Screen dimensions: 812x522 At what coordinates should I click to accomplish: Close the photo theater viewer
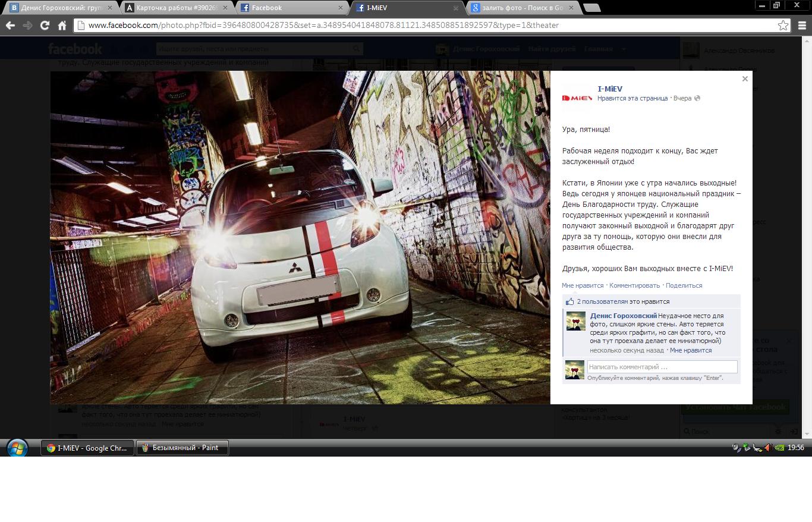click(x=745, y=79)
